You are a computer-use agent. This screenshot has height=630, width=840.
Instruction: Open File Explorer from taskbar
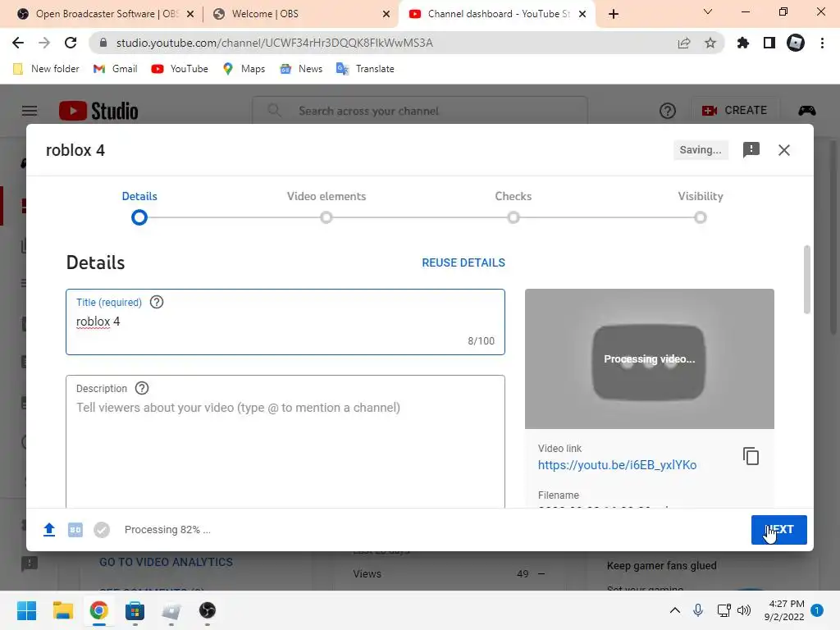coord(62,610)
